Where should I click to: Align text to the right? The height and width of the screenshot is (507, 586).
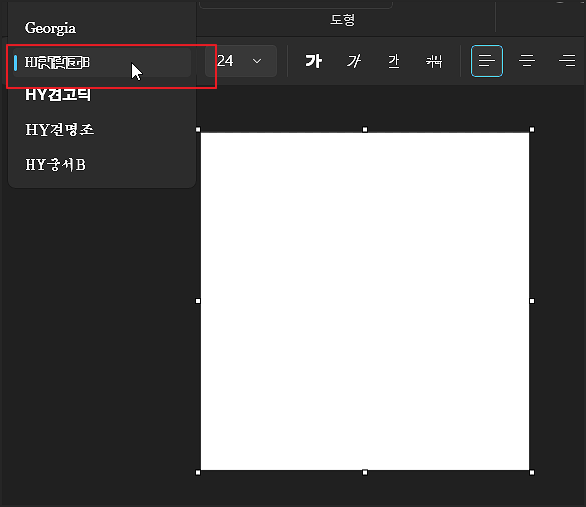coord(567,61)
